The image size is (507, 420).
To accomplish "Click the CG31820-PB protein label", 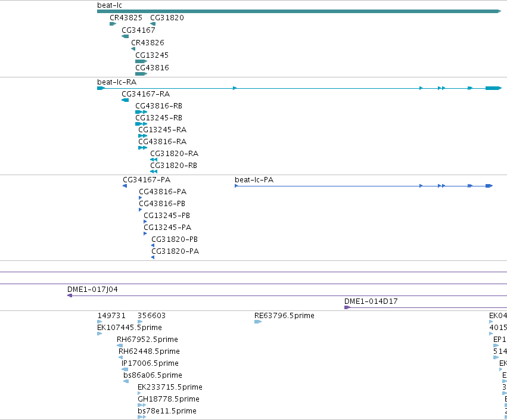I will pos(175,240).
